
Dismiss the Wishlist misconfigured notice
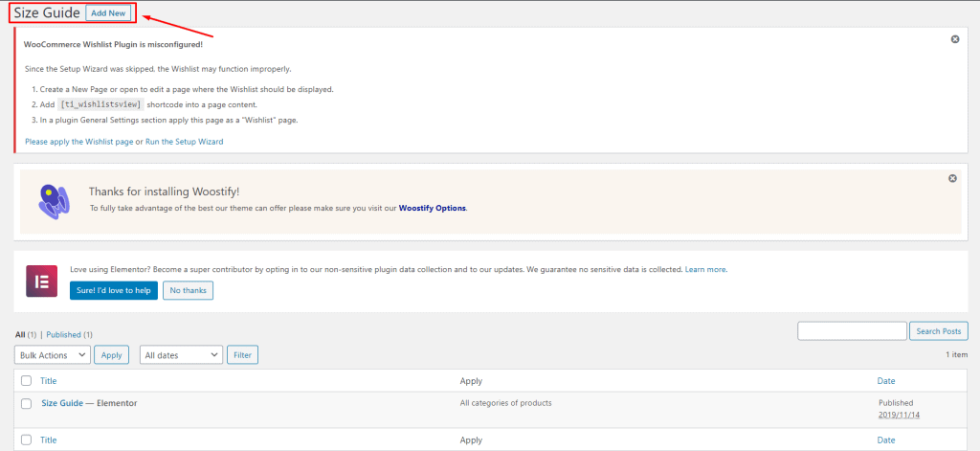(x=955, y=39)
